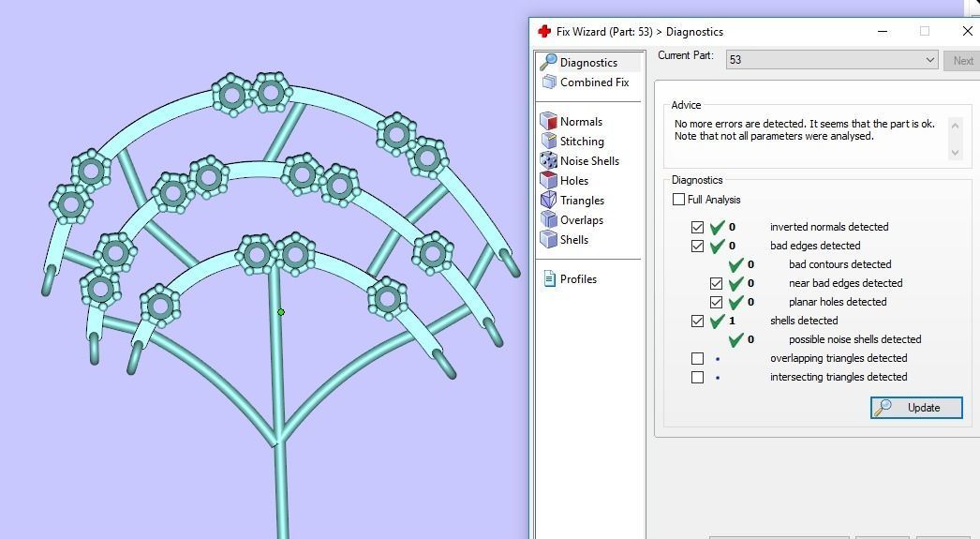The height and width of the screenshot is (539, 980).
Task: Uncheck planar holes detected checkbox
Action: coord(716,302)
